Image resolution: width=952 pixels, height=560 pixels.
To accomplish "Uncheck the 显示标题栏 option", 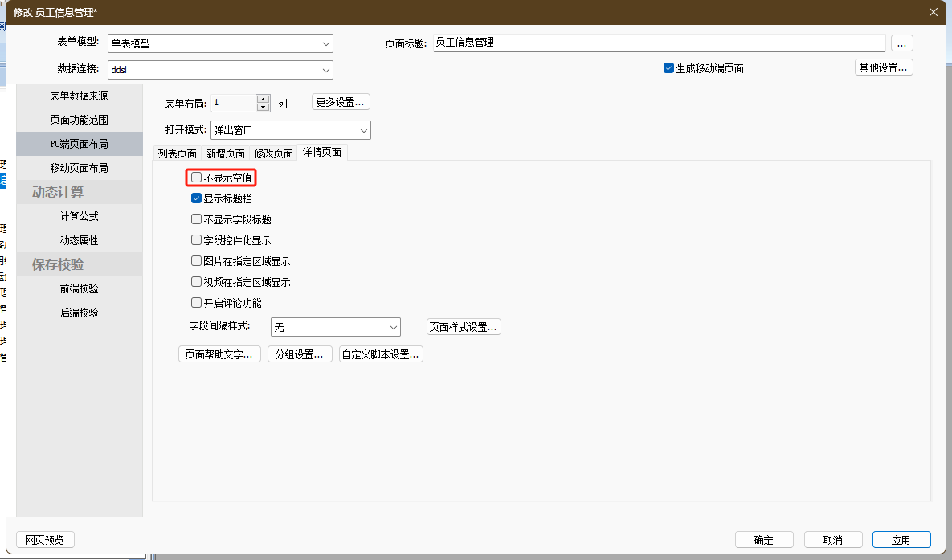I will (x=197, y=198).
